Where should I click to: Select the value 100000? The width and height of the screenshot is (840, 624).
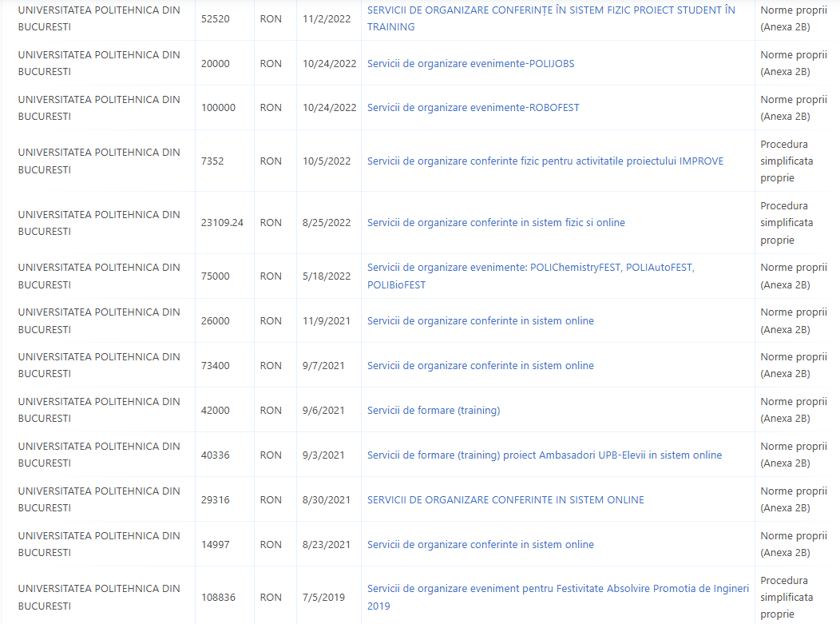coord(218,107)
